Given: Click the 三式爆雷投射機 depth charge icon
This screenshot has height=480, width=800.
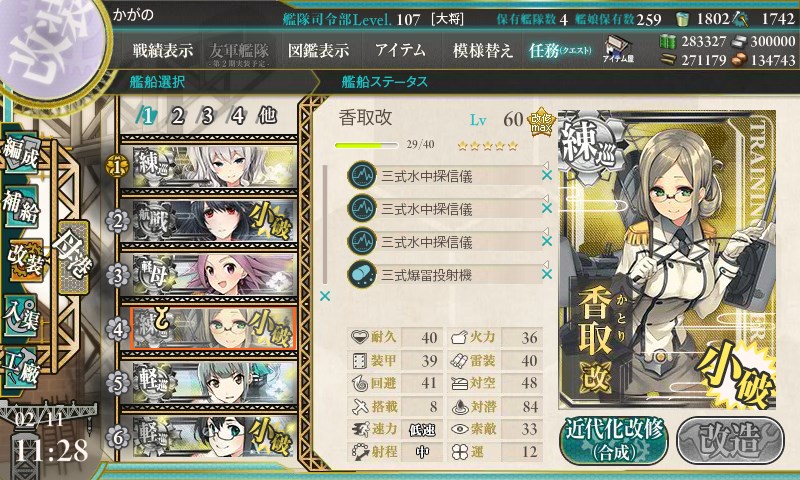Looking at the screenshot, I should (362, 274).
